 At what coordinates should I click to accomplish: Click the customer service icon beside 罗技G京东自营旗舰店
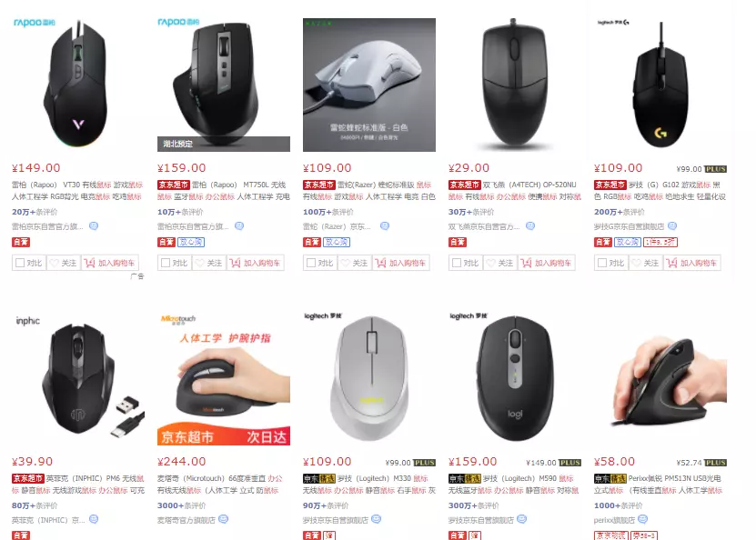[672, 225]
